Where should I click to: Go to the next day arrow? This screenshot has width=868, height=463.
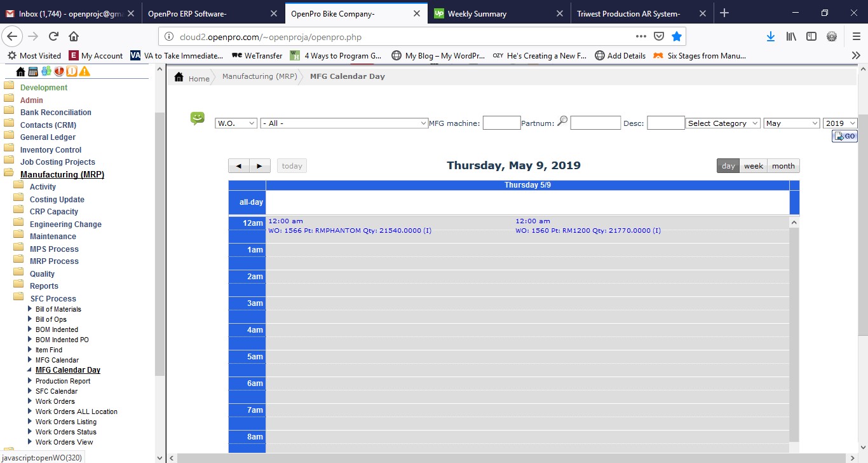tap(260, 166)
